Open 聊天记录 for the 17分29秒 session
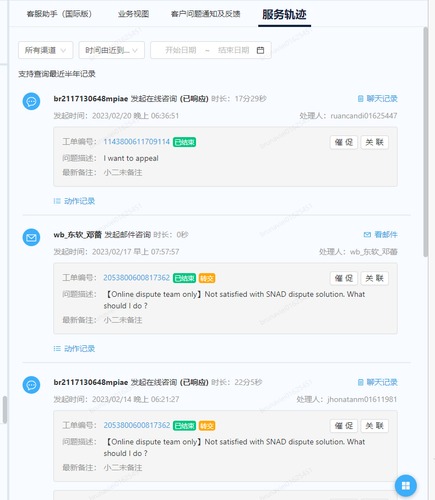 coord(378,99)
